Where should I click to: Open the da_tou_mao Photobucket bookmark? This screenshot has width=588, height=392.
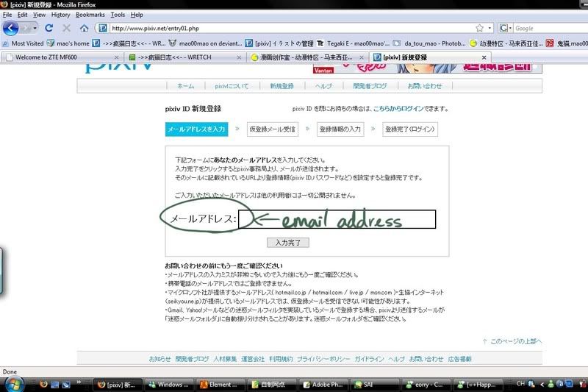[x=430, y=43]
